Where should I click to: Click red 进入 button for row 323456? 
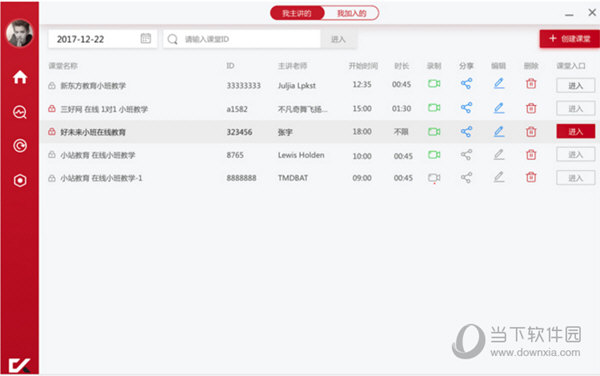[576, 132]
